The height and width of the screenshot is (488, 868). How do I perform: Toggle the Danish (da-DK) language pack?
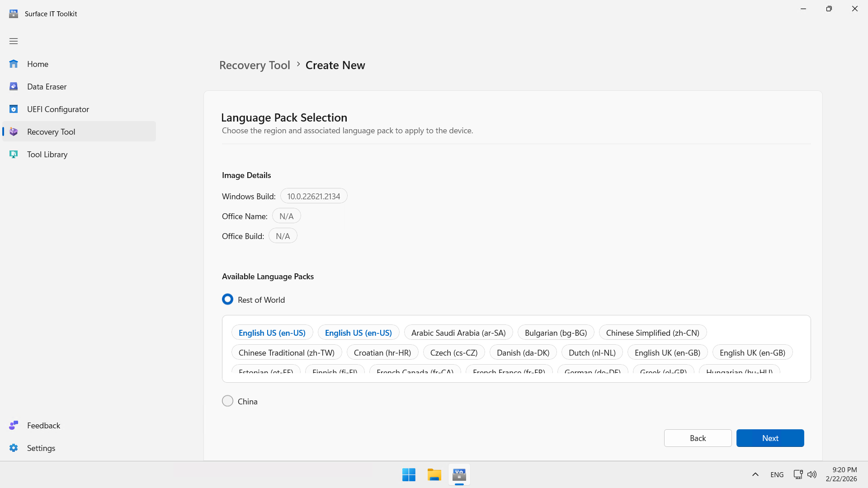click(x=523, y=353)
